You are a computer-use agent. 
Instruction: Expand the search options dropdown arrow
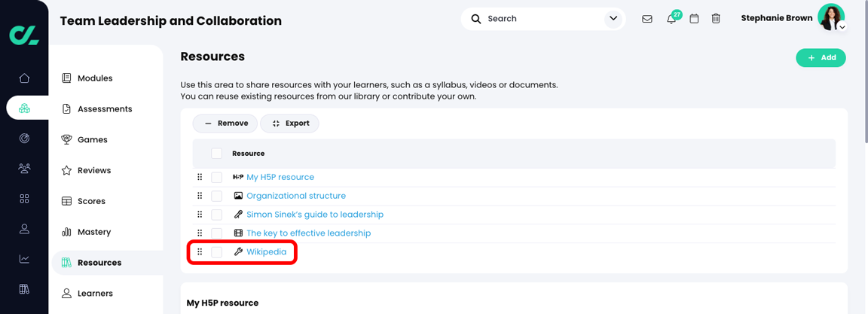pyautogui.click(x=613, y=19)
